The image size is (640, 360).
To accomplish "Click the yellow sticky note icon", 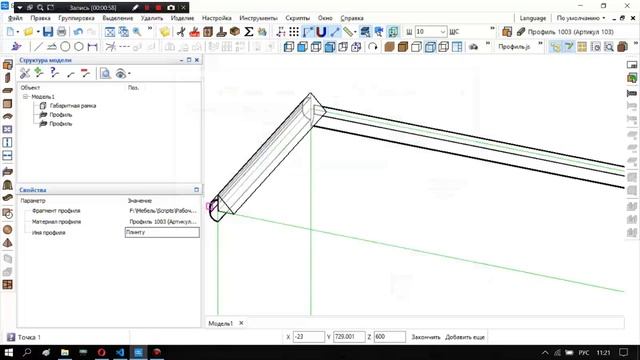I will (165, 32).
